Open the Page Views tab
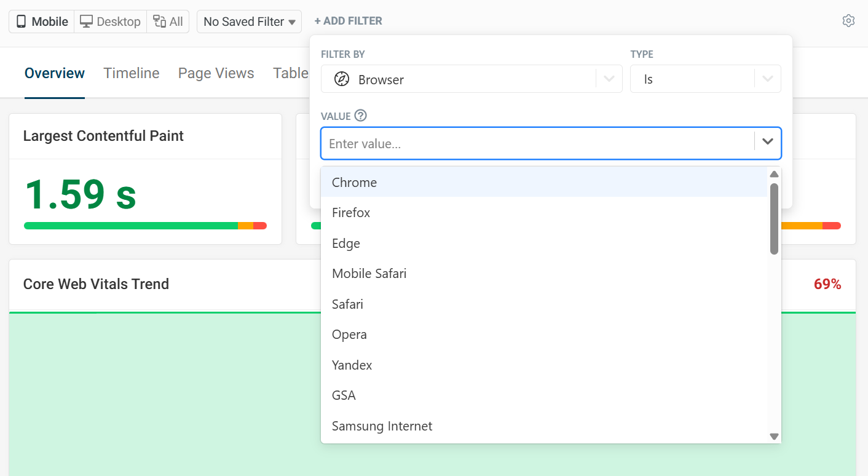Image resolution: width=868 pixels, height=476 pixels. point(216,73)
